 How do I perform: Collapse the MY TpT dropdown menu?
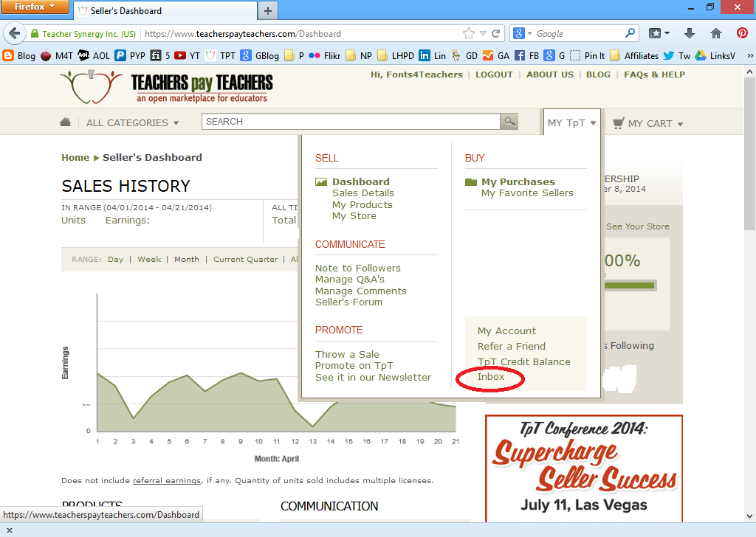pos(572,122)
